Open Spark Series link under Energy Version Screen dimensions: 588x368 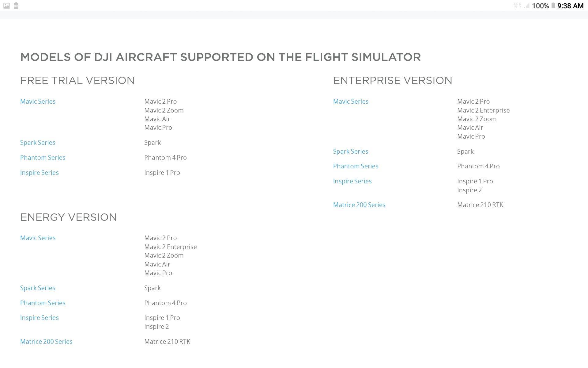coord(38,288)
